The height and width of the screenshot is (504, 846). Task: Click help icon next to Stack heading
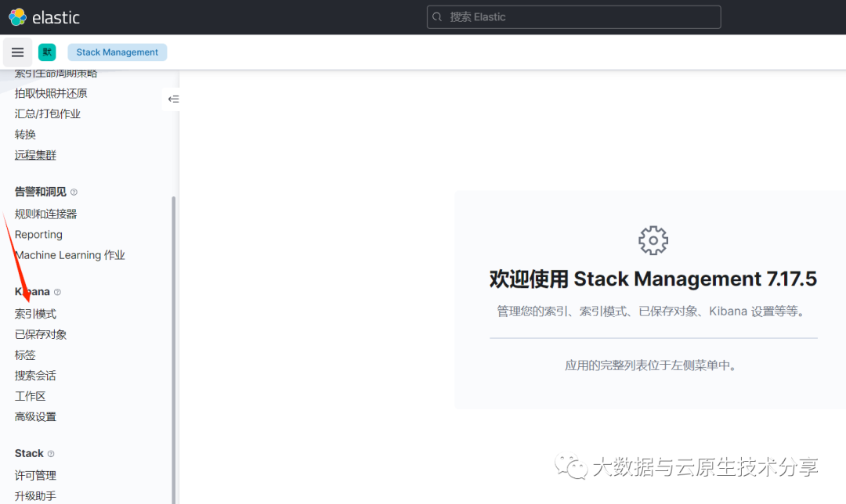click(x=51, y=453)
